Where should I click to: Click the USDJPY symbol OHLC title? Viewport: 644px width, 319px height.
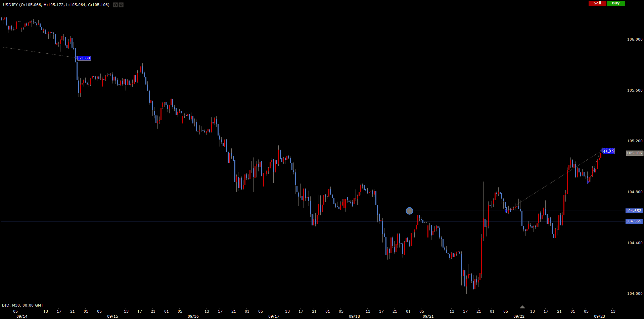click(x=56, y=5)
